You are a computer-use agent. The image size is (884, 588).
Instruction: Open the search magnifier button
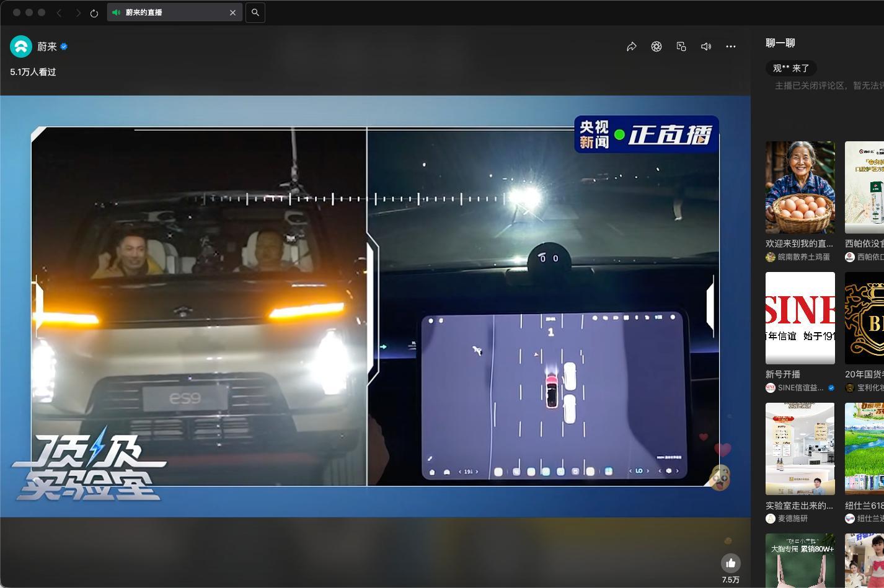(x=255, y=12)
